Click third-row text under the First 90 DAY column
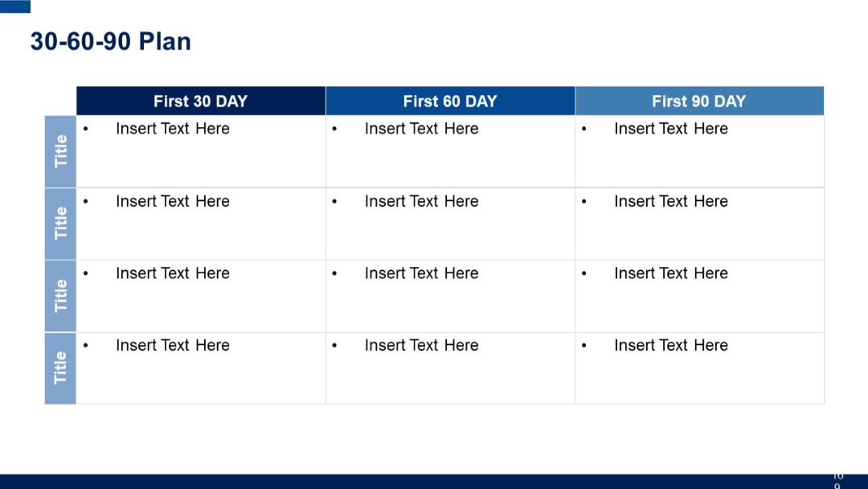This screenshot has width=868, height=489. [671, 273]
